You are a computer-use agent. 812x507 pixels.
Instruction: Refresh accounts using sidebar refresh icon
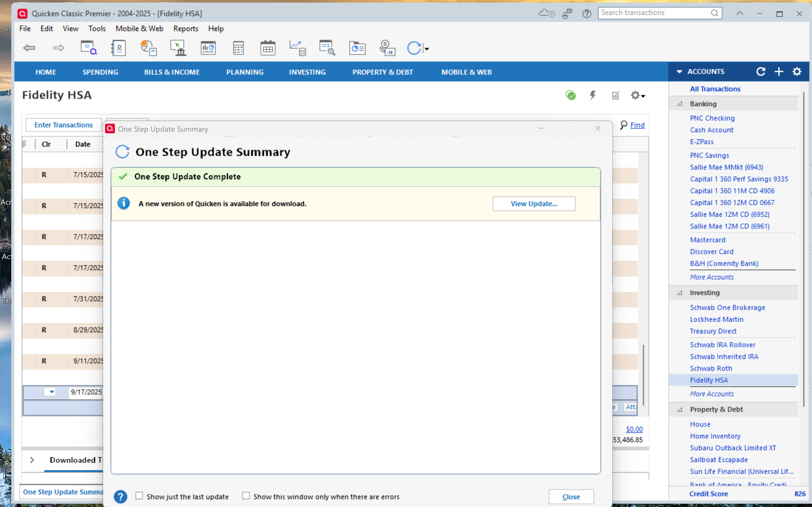(761, 71)
